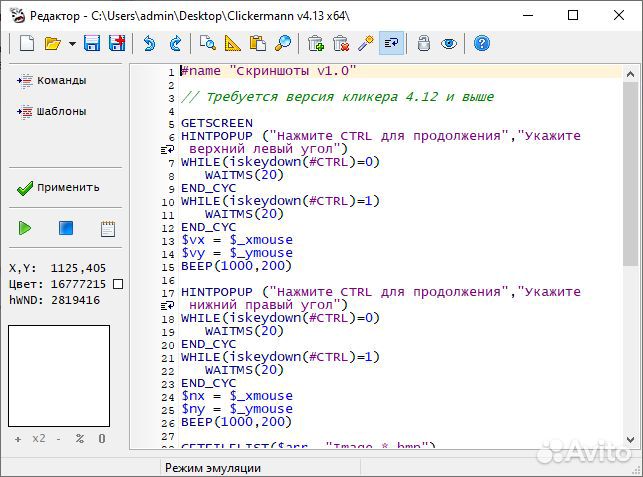Open Help with the question mark icon

tap(482, 43)
